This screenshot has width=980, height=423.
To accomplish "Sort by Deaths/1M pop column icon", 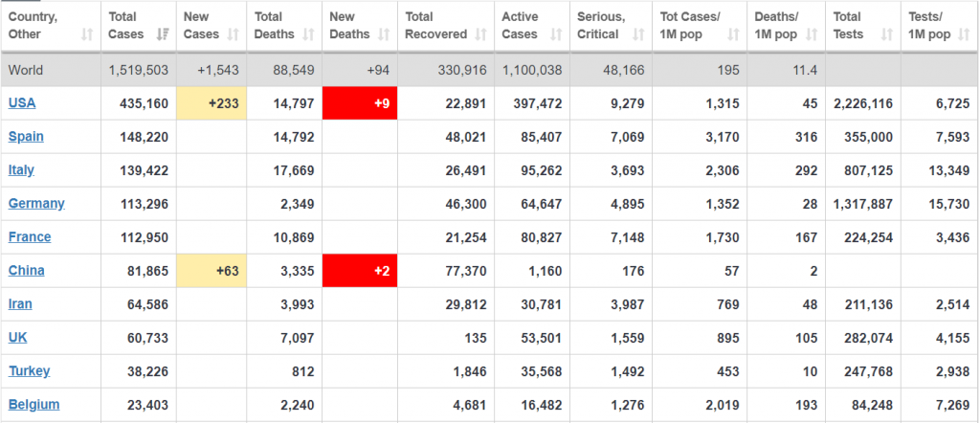I will (x=812, y=35).
